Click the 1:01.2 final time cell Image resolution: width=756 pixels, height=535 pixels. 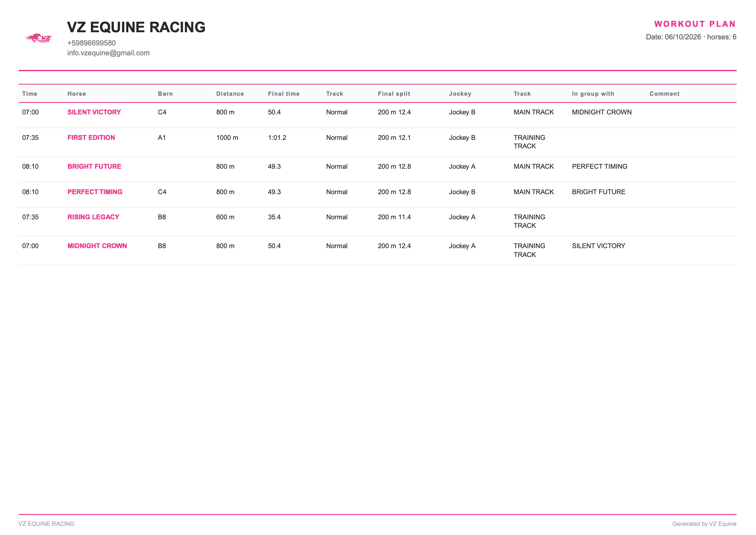[277, 137]
